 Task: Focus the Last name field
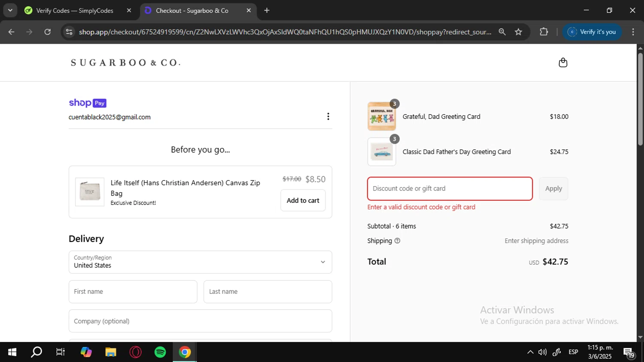click(267, 292)
